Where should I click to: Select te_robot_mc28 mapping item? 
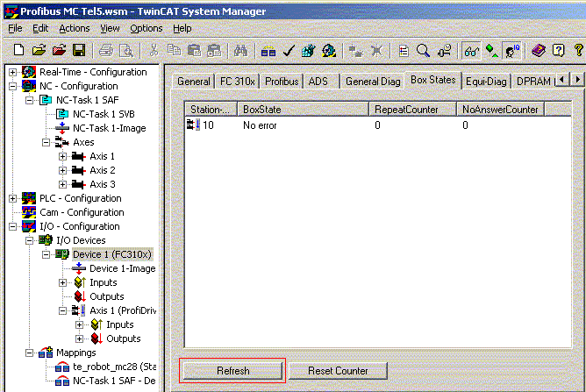(114, 367)
